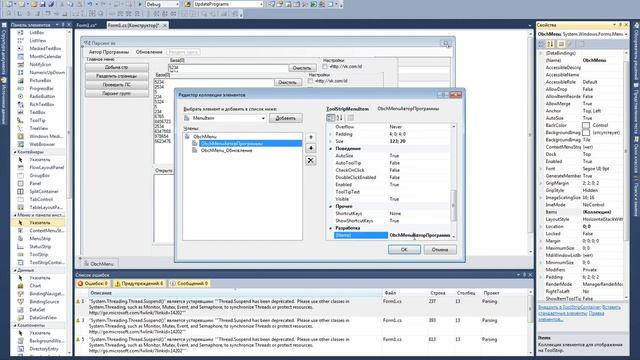Viewport: 640px width, 360px height.
Task: Collapse Данные group in toolbox
Action: pos(15,270)
